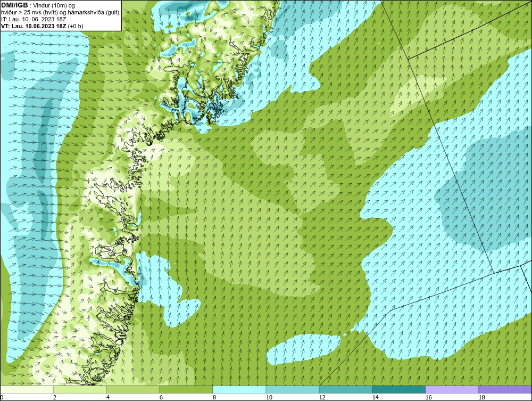This screenshot has width=532, height=401.
Task: Click the 8-10 m/s light cyan swatch
Action: (239, 389)
